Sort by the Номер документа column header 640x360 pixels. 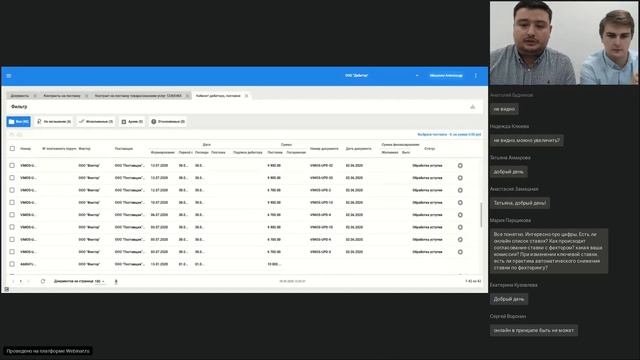click(324, 149)
